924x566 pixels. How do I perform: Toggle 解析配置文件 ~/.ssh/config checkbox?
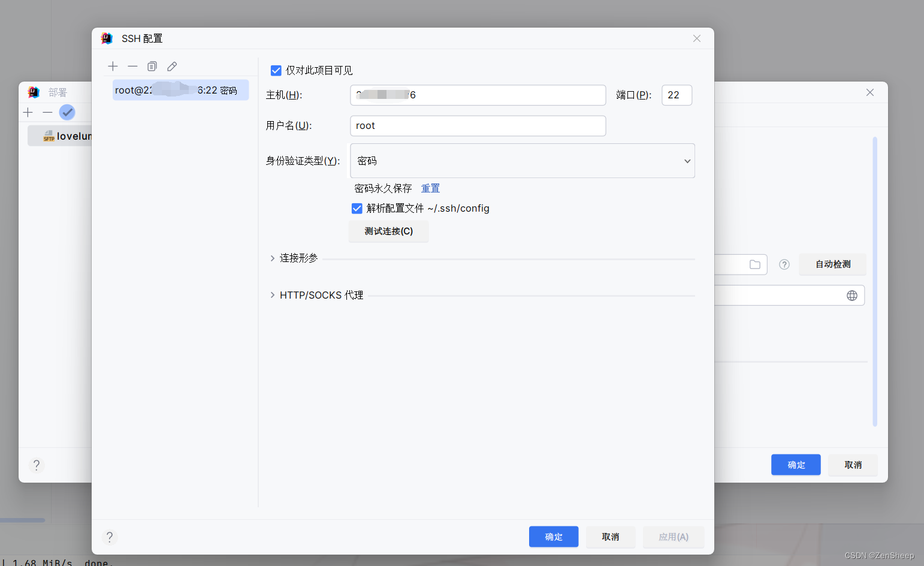pos(357,208)
